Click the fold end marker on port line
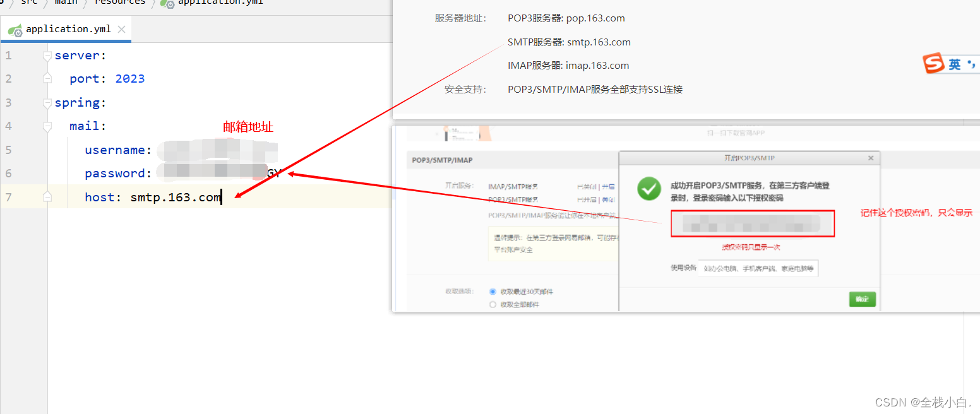Image resolution: width=980 pixels, height=414 pixels. pos(47,79)
